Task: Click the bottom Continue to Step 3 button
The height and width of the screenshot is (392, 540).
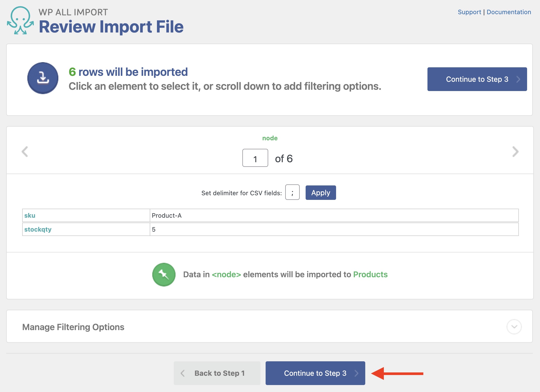Action: coord(315,373)
